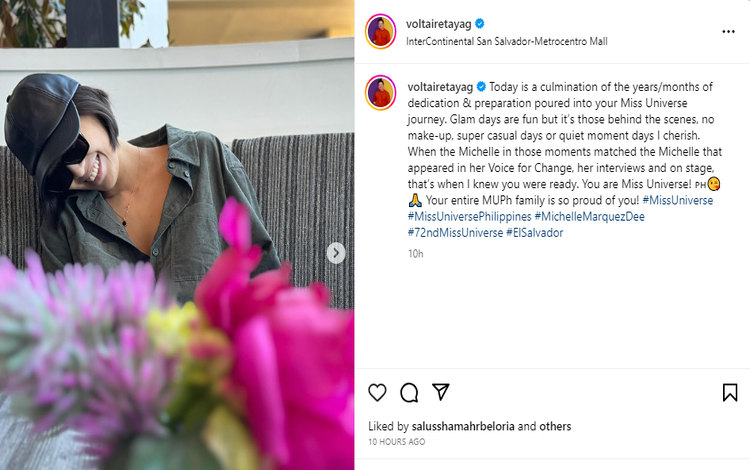Show others who liked the post
This screenshot has width=750, height=470.
[555, 426]
